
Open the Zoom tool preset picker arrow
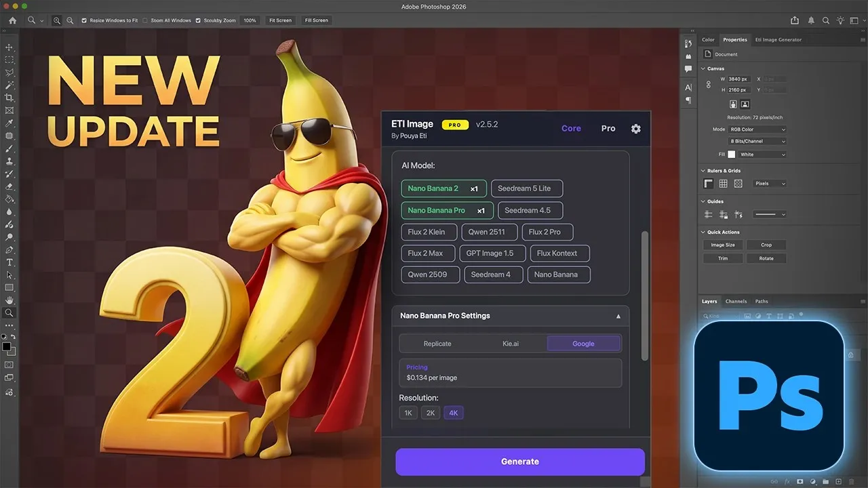[x=41, y=20]
